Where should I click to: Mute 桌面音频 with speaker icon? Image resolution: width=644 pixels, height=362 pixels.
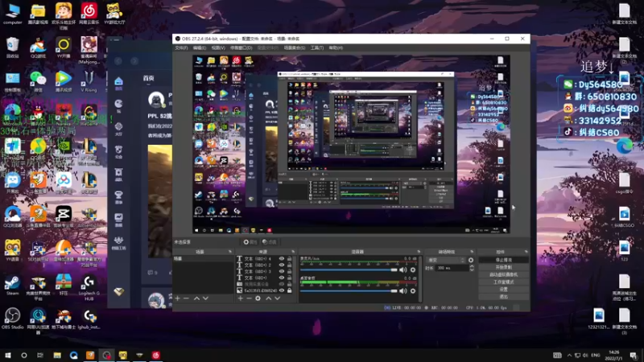click(x=403, y=290)
